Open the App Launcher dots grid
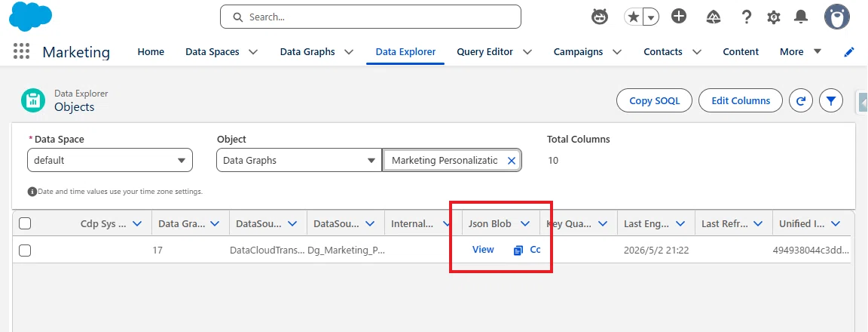The image size is (868, 332). 21,51
